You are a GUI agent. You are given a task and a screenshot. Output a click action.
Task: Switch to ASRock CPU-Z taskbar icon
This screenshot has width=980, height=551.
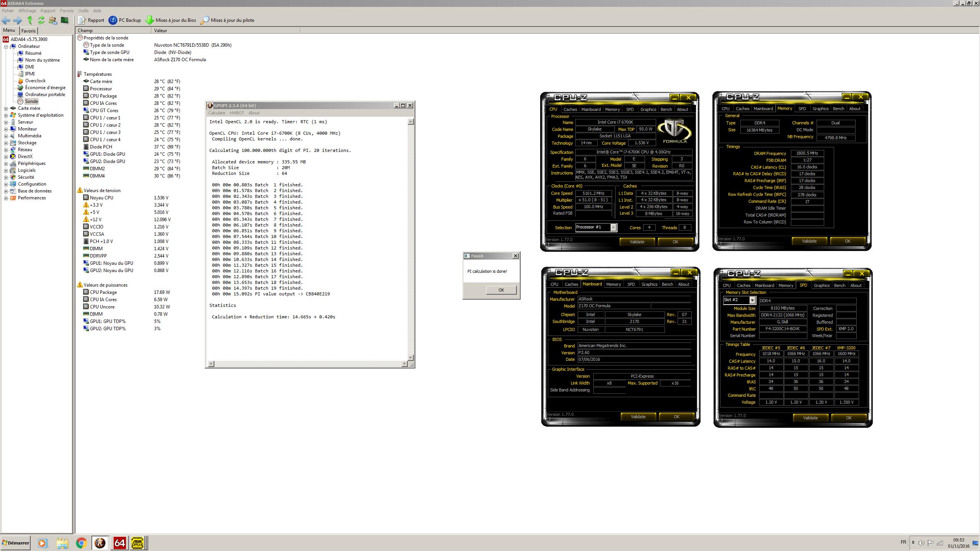(137, 543)
